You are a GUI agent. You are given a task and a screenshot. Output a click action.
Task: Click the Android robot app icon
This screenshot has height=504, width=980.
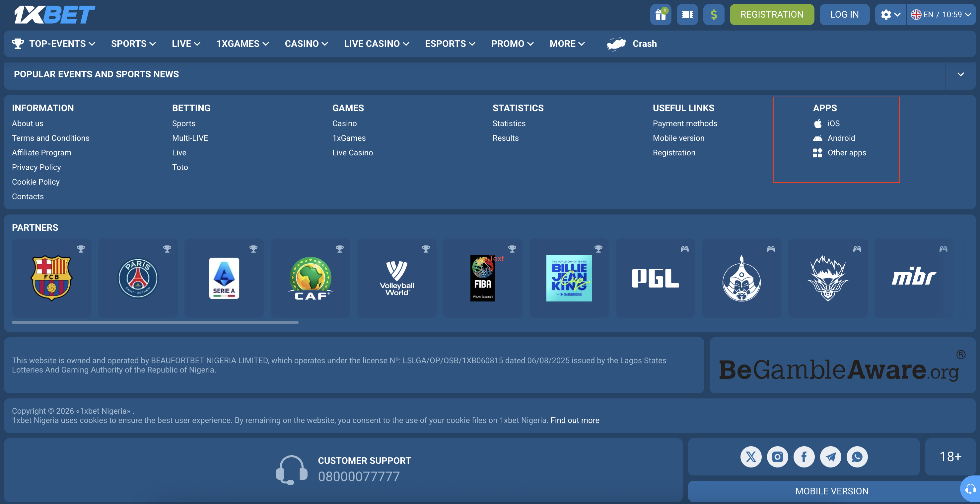coord(817,138)
